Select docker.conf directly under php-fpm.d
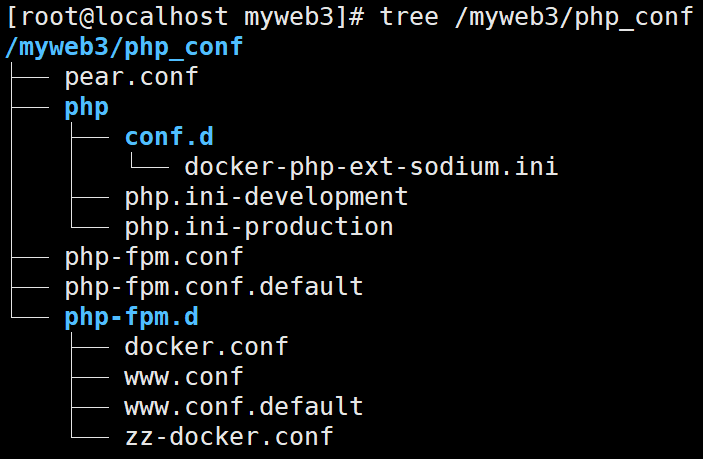This screenshot has width=703, height=459. [206, 347]
